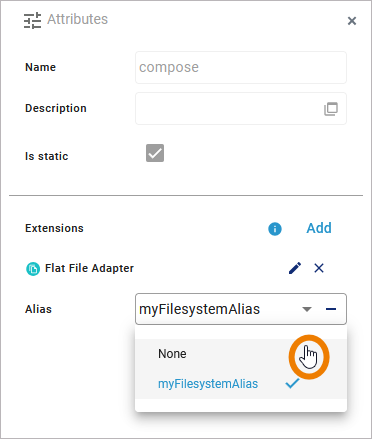Open the description expand editor icon
The height and width of the screenshot is (439, 372).
[331, 109]
